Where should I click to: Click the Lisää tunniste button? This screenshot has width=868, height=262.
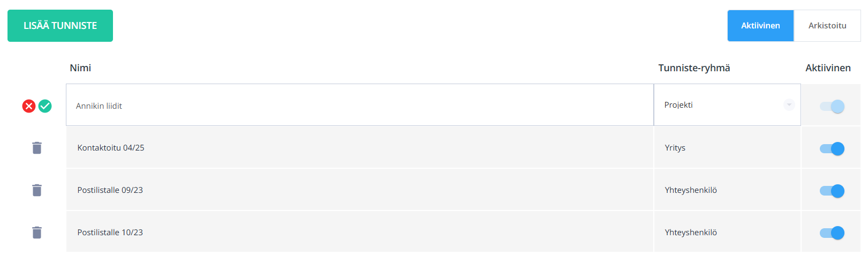pos(60,26)
